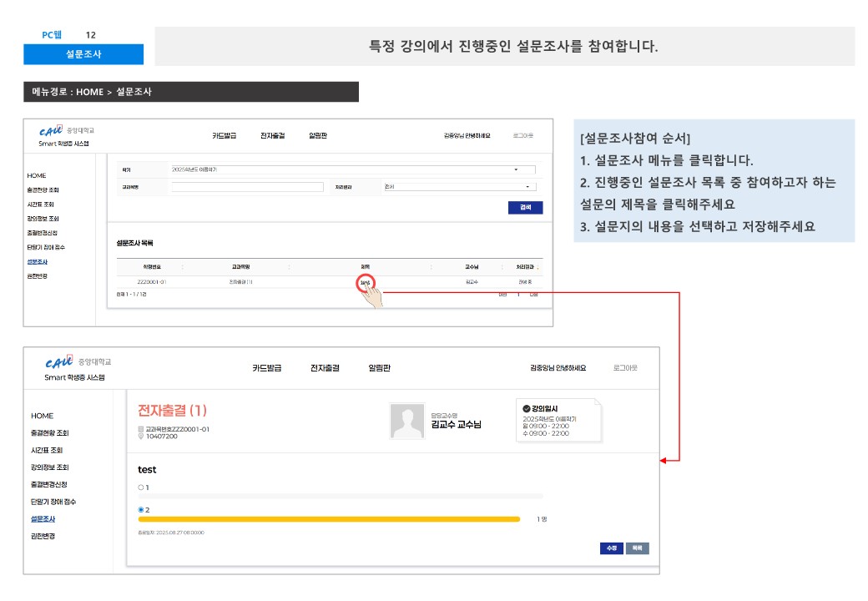Click 김교수 교수님 professor name
The height and width of the screenshot is (601, 868).
[457, 425]
